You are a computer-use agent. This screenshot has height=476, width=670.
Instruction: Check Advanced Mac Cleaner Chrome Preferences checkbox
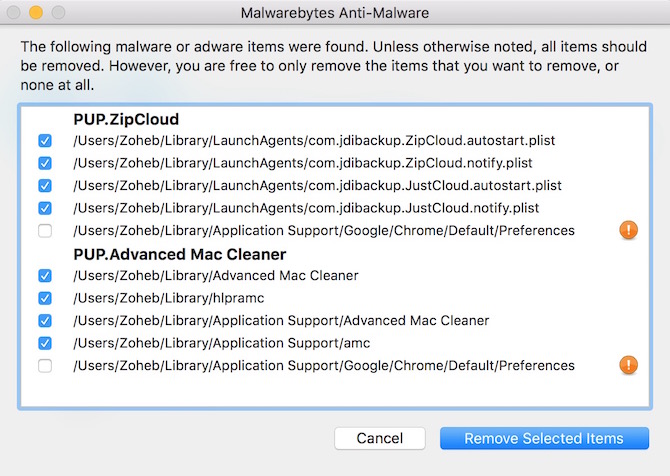(x=45, y=366)
